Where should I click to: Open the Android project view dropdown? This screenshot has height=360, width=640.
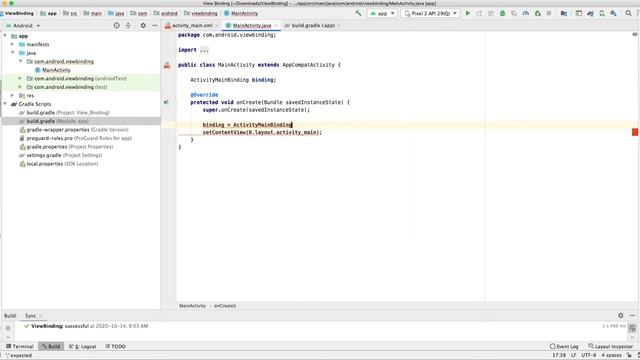click(x=23, y=25)
